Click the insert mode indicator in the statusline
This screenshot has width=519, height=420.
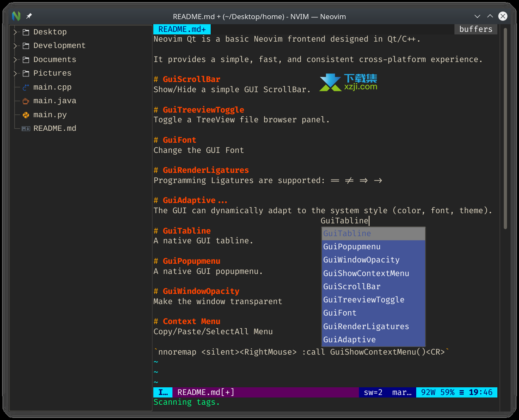point(163,392)
